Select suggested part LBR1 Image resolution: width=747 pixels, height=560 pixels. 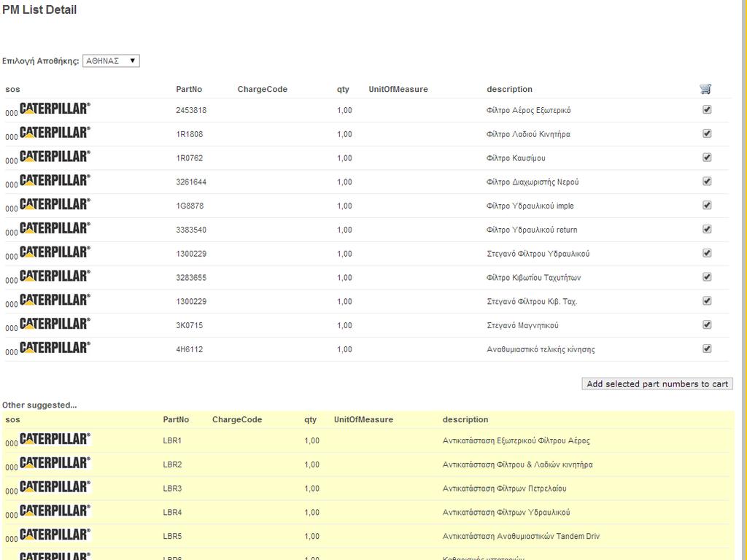point(172,440)
